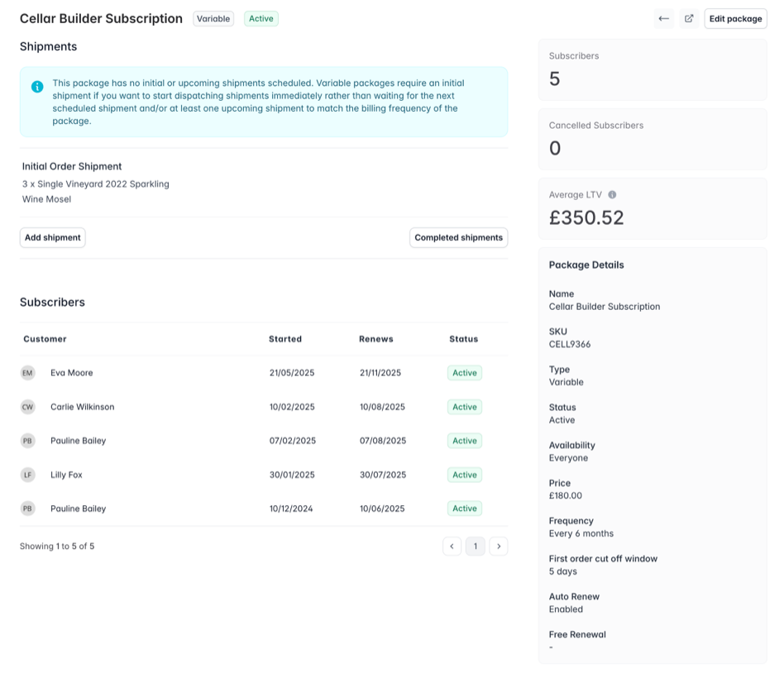
Task: Click First order cut off window value 5 days
Action: click(x=563, y=571)
